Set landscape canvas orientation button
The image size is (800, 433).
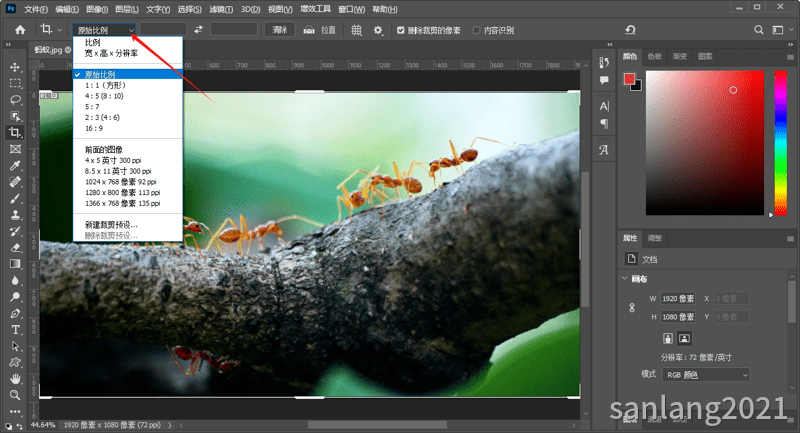[684, 338]
